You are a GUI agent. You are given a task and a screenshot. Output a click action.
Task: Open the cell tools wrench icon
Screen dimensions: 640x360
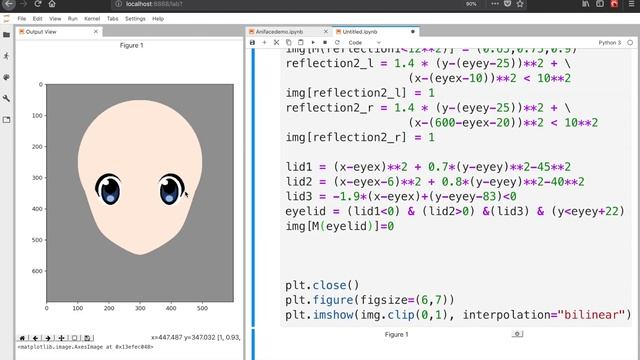7,98
